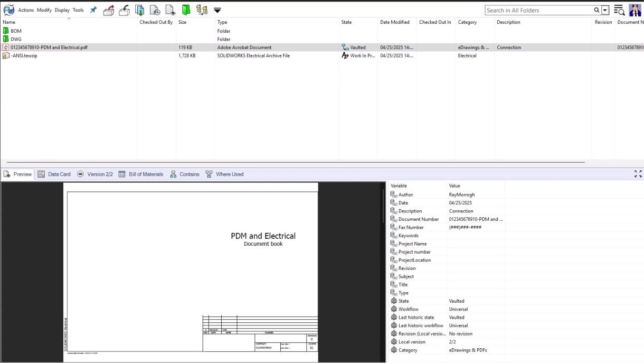Click the Get Version history icon
Viewport: 644px width, 363px height.
tap(154, 10)
